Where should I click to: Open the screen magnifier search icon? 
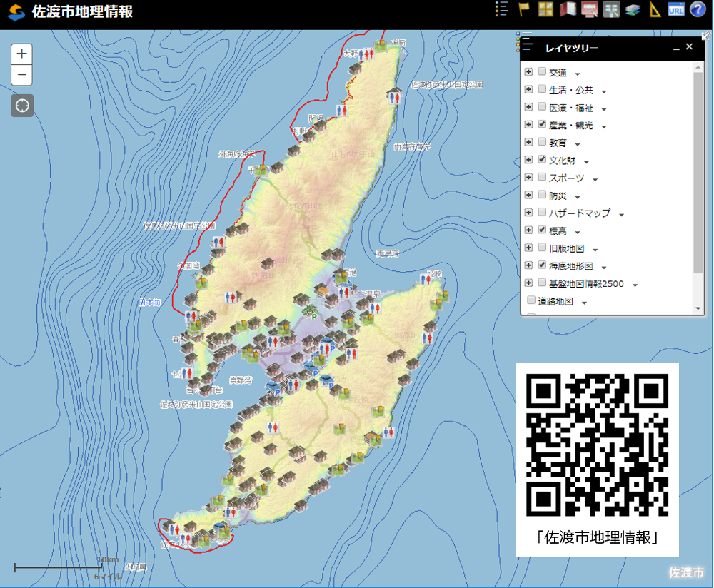click(x=588, y=9)
